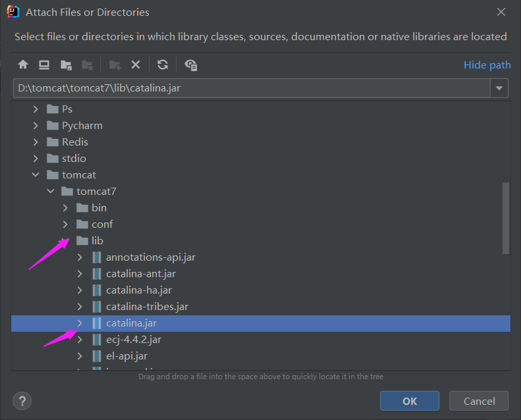Select the Pycharm folder
Viewport: 521px width, 420px height.
click(82, 126)
